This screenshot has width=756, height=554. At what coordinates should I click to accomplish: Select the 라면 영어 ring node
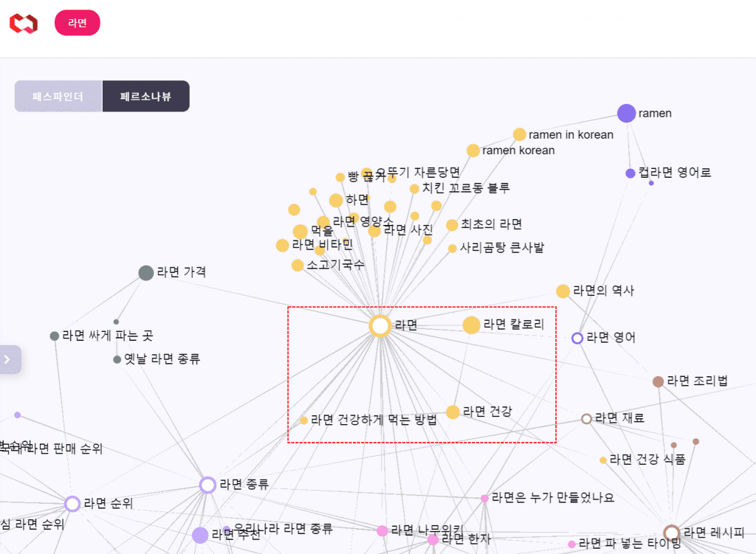577,338
